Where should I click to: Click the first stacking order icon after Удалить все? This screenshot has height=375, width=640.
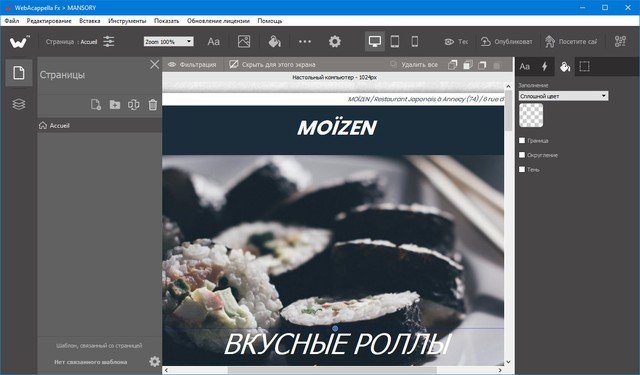[453, 65]
